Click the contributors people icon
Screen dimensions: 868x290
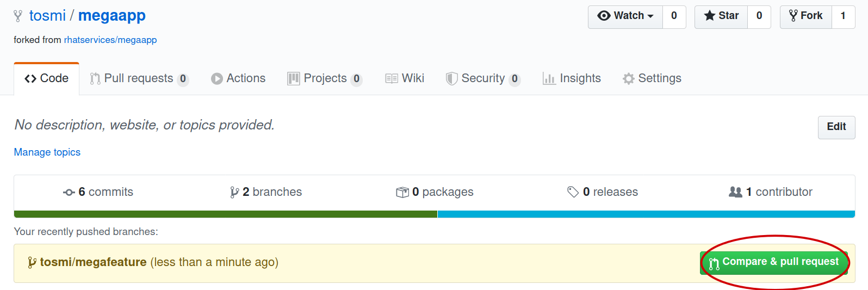tap(735, 192)
